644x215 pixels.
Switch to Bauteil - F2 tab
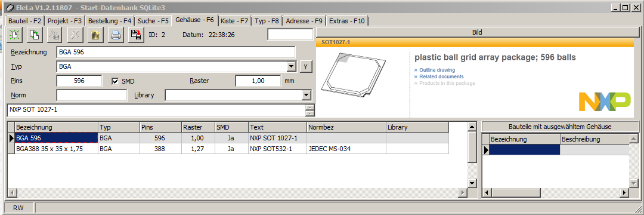click(25, 20)
